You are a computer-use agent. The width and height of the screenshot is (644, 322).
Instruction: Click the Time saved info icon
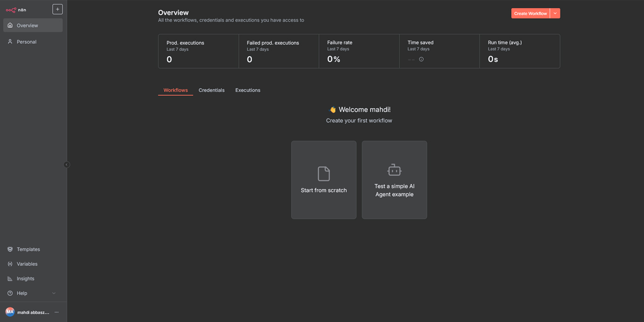click(x=421, y=59)
